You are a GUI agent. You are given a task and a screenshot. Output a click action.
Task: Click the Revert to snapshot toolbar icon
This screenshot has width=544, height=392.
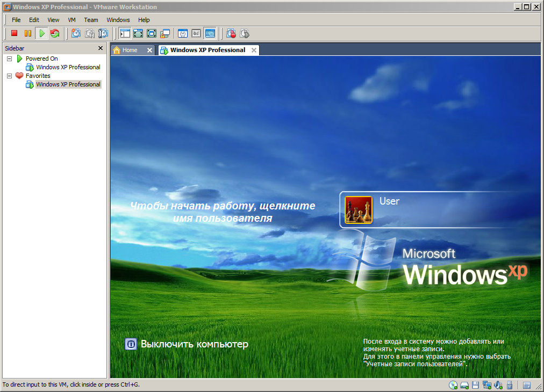pyautogui.click(x=90, y=33)
